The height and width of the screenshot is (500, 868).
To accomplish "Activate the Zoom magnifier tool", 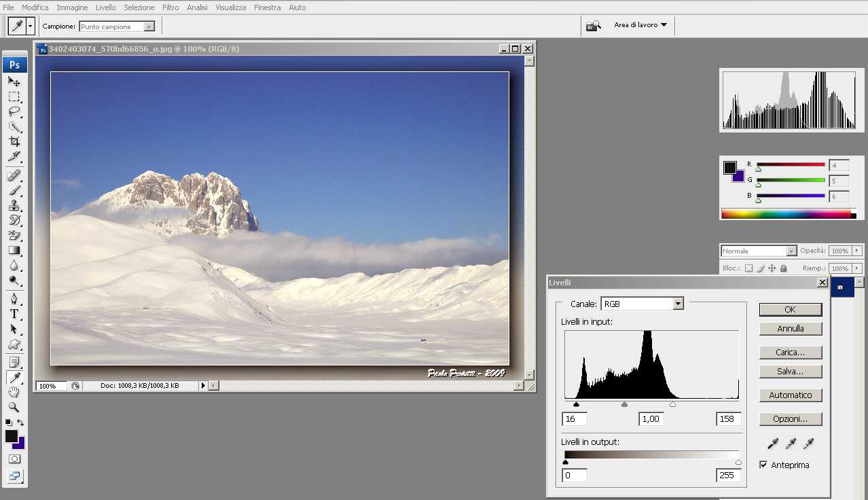I will click(14, 408).
